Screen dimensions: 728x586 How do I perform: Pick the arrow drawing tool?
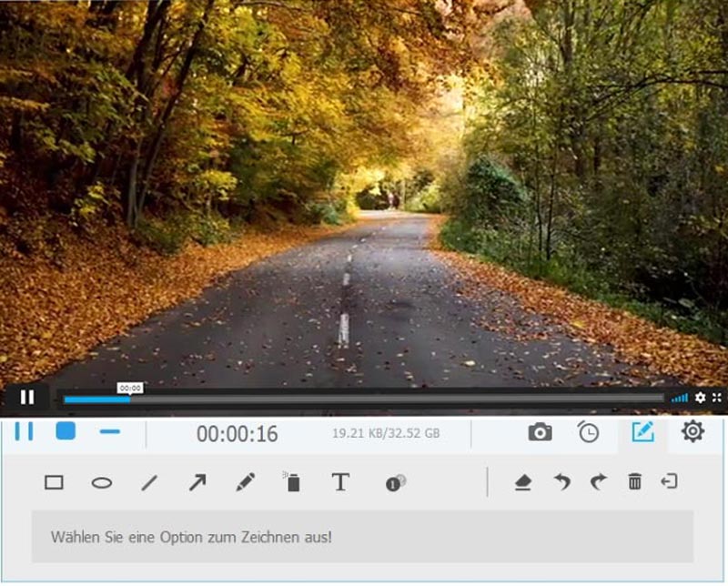tap(197, 483)
